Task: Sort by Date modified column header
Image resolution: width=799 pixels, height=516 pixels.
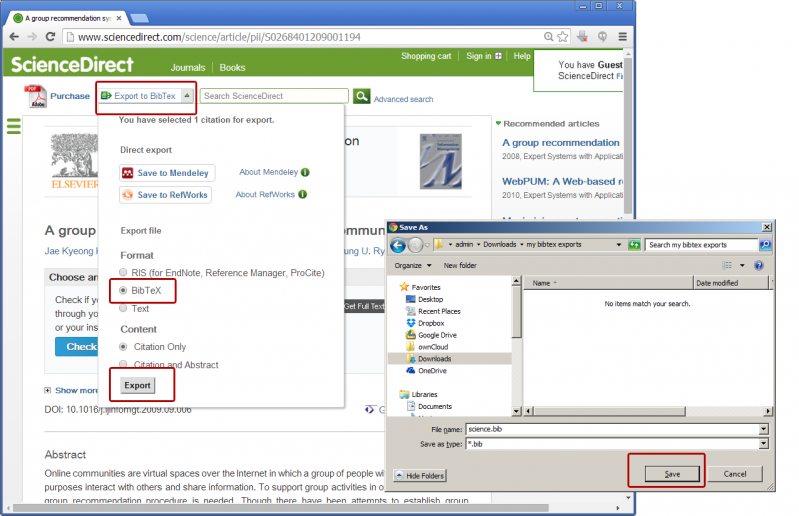Action: tap(730, 283)
